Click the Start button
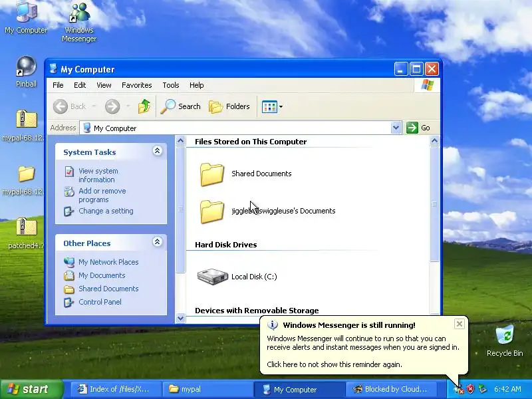Screen dimensions: 532x399 pyautogui.click(x=32, y=389)
